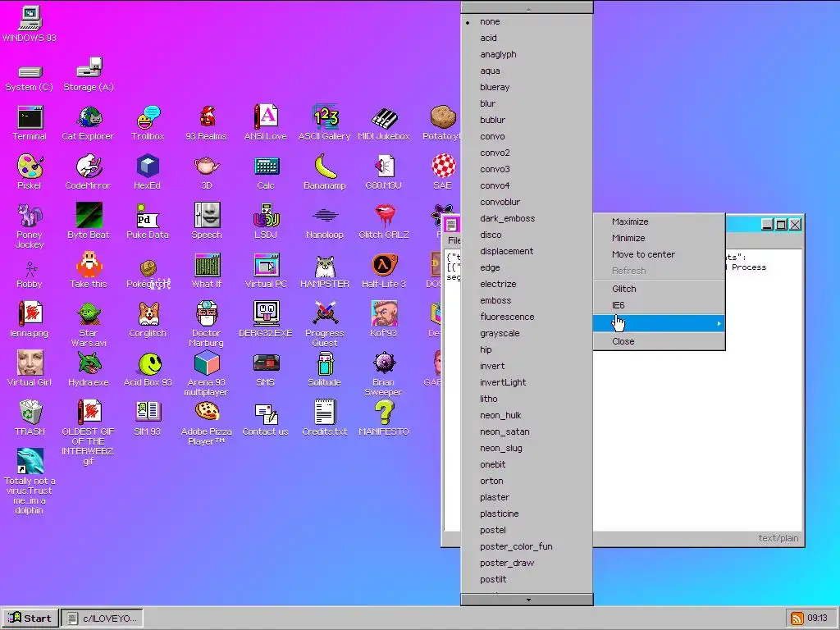Launch Brian Sweeper mine icon

click(384, 374)
